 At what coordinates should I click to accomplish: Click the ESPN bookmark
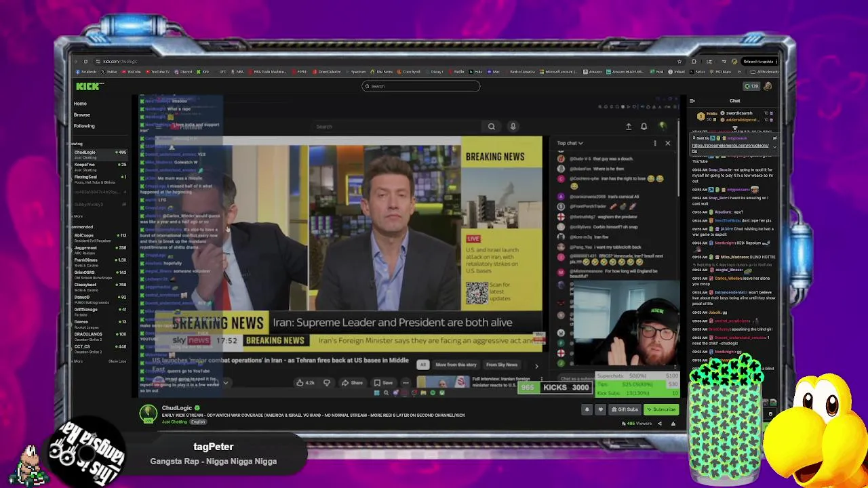(300, 71)
